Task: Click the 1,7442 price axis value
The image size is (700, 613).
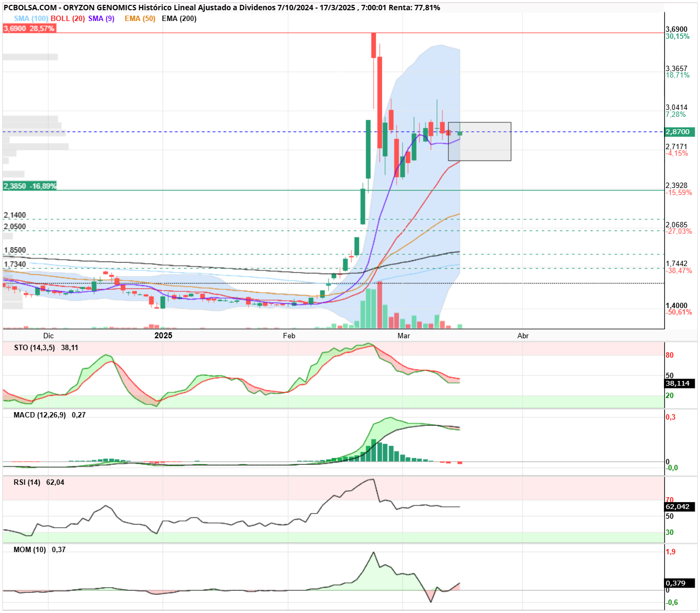Action: pyautogui.click(x=677, y=264)
